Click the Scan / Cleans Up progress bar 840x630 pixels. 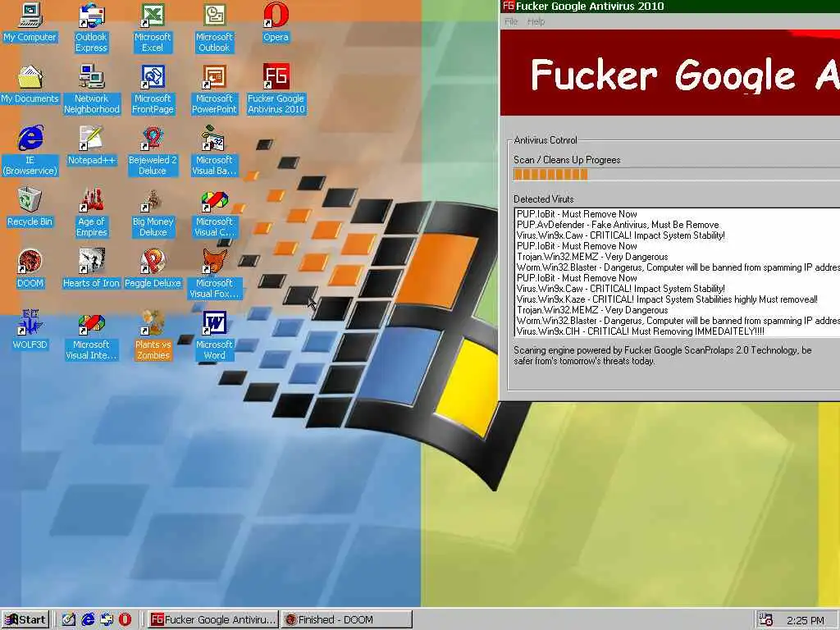[x=676, y=174]
